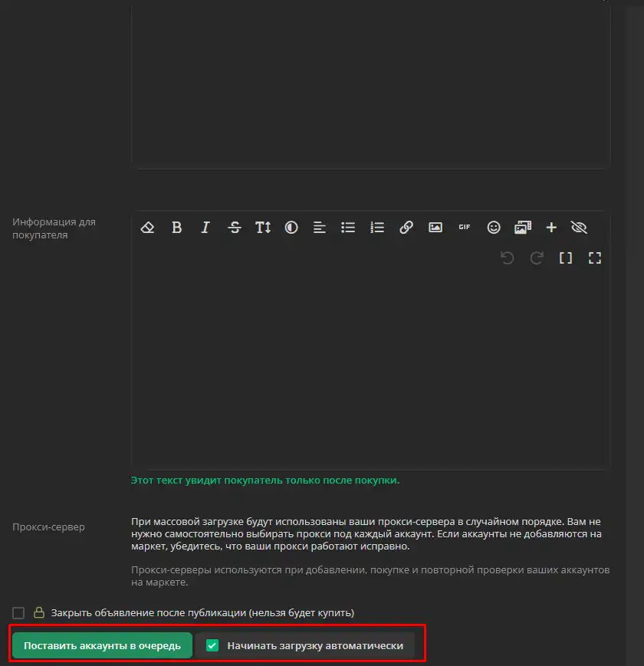This screenshot has height=666, width=644.
Task: Check the close listing after publication box
Action: (18, 613)
